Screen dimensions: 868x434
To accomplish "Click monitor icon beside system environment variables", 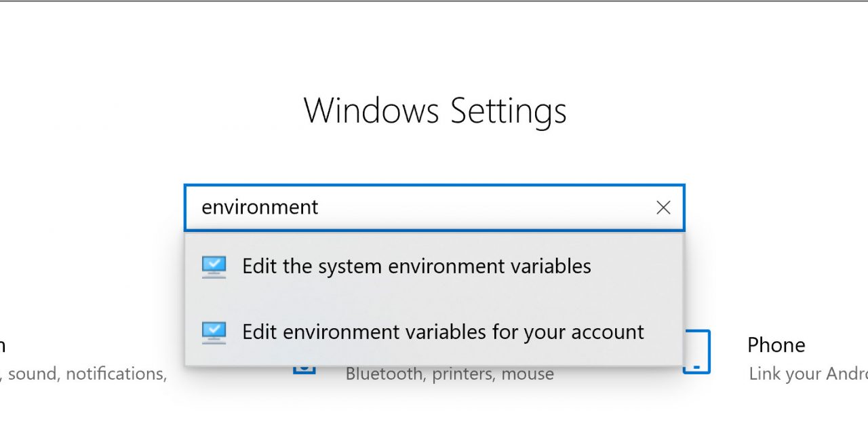I will click(214, 267).
